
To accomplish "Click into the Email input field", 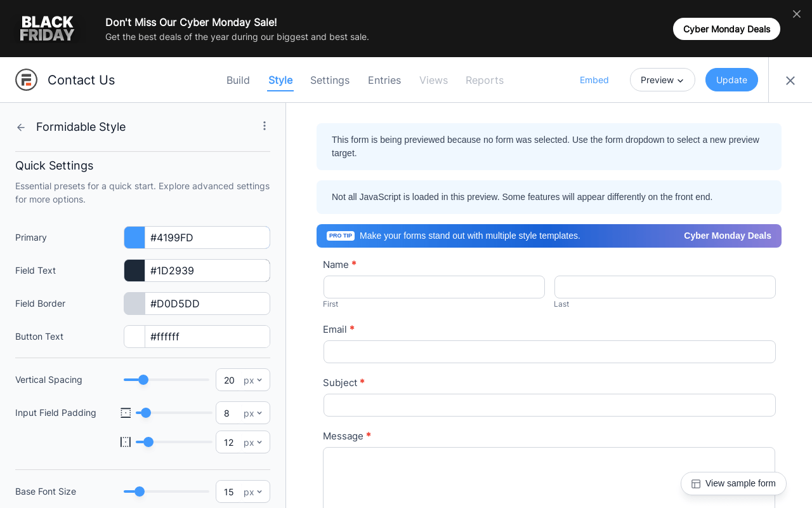I will pos(549,352).
